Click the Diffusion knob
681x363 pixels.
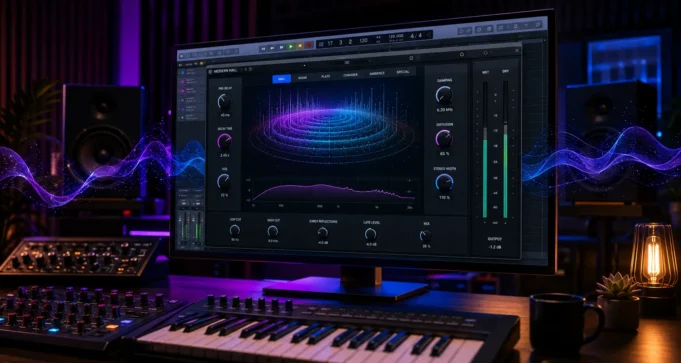pos(444,139)
